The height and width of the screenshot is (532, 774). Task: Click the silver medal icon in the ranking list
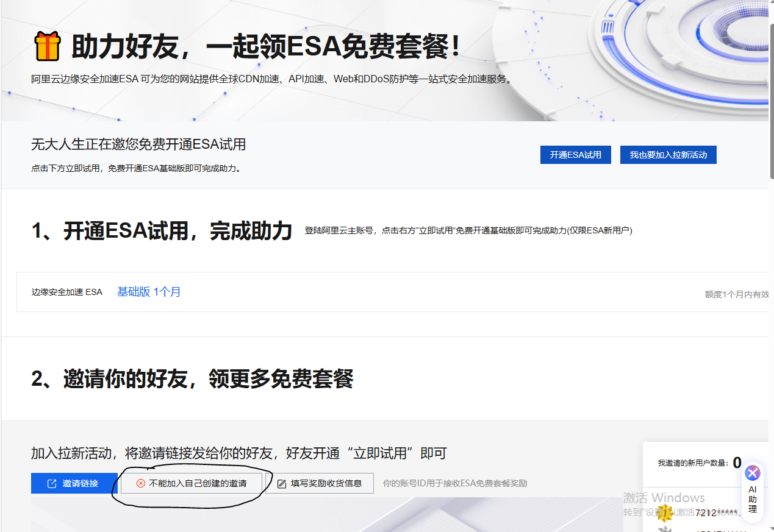[x=664, y=529]
